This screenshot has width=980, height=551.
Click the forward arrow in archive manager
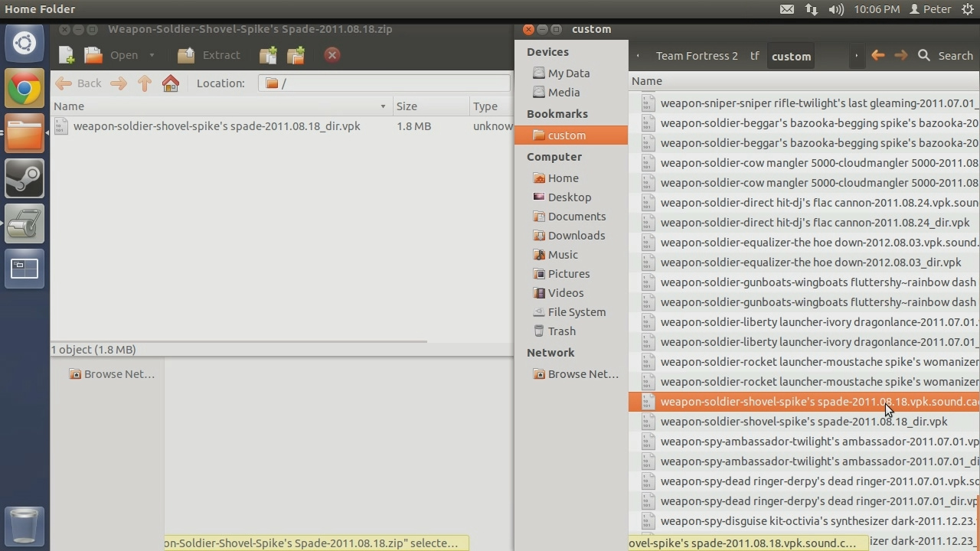pos(118,83)
